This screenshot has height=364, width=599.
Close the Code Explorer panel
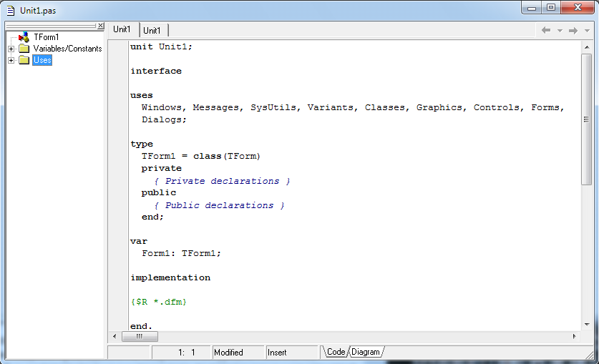(101, 26)
